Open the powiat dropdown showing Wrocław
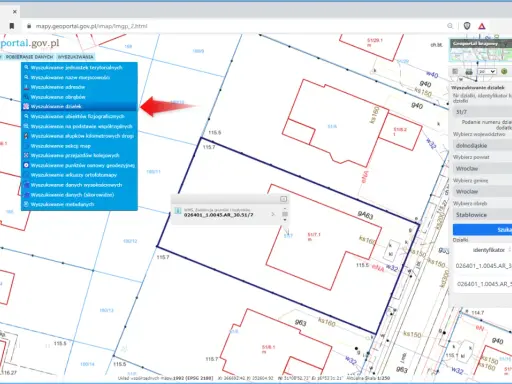The image size is (512, 384). click(482, 169)
